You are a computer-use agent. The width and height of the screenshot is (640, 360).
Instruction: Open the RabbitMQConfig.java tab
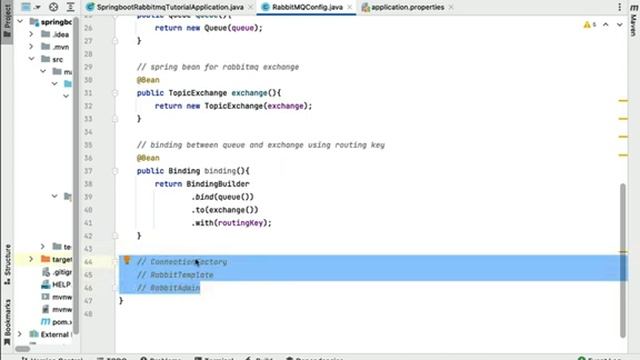(307, 7)
